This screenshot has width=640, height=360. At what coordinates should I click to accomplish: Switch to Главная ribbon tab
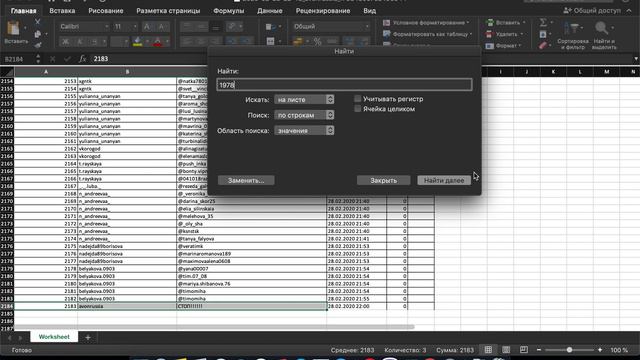click(23, 11)
